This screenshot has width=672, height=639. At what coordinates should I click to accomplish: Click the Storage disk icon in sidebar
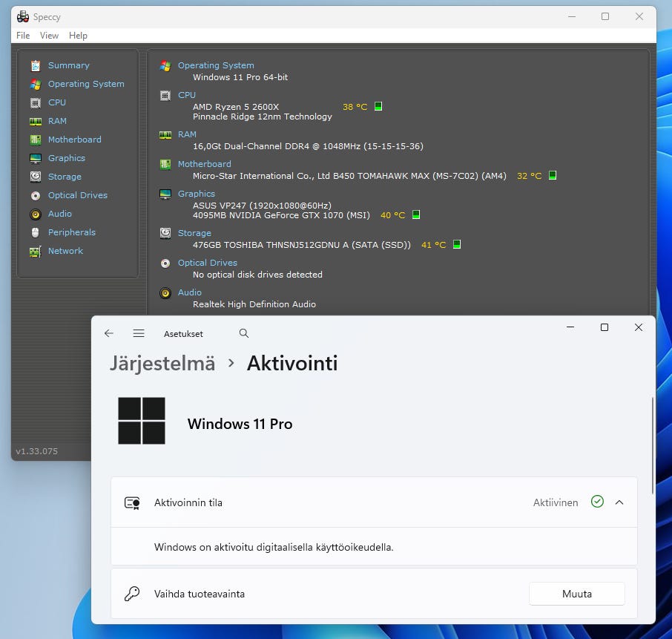point(36,177)
